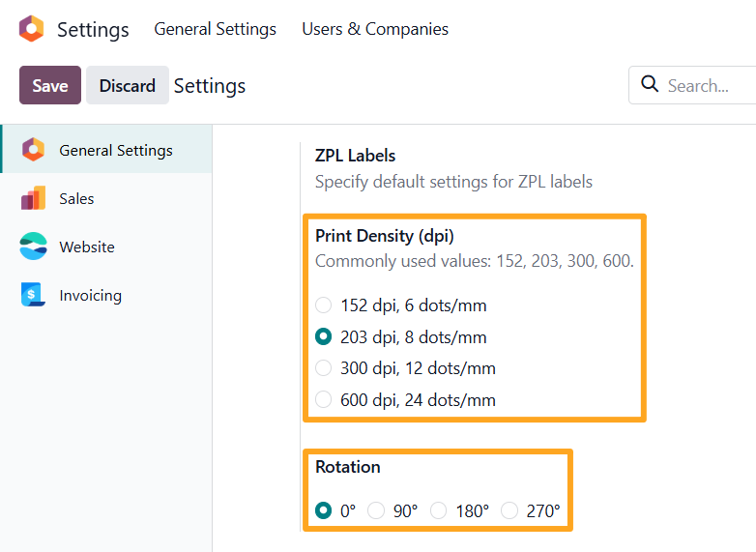Image resolution: width=756 pixels, height=552 pixels.
Task: Click the Website globe icon in sidebar
Action: [33, 247]
